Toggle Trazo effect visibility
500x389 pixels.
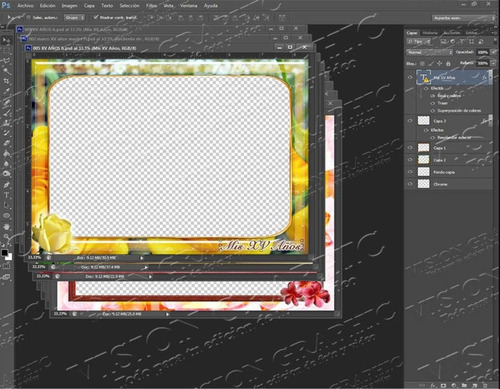433,103
